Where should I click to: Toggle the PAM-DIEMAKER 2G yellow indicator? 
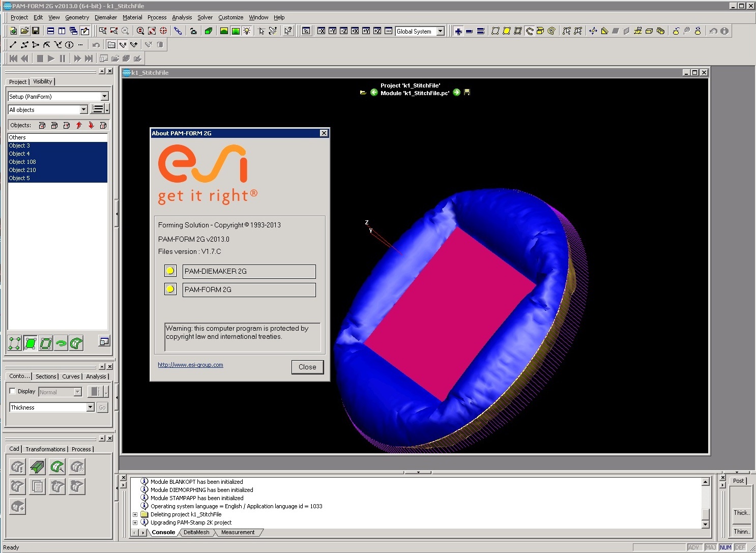point(170,271)
